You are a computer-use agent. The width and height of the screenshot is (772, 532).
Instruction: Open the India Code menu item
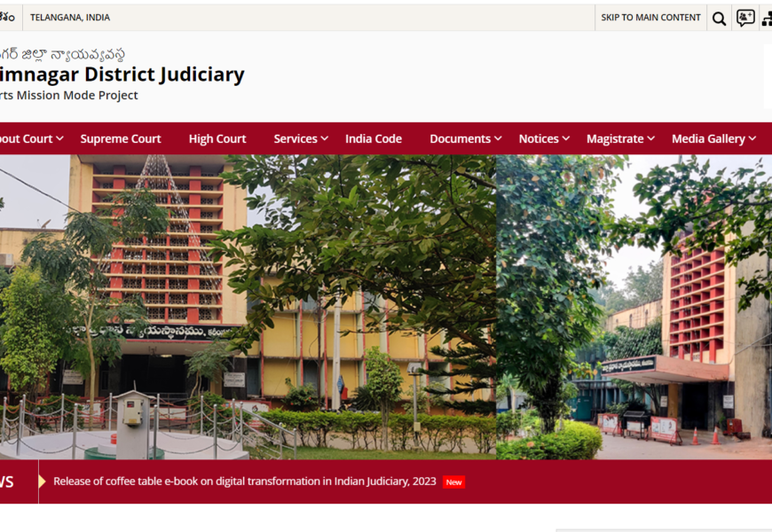click(374, 138)
